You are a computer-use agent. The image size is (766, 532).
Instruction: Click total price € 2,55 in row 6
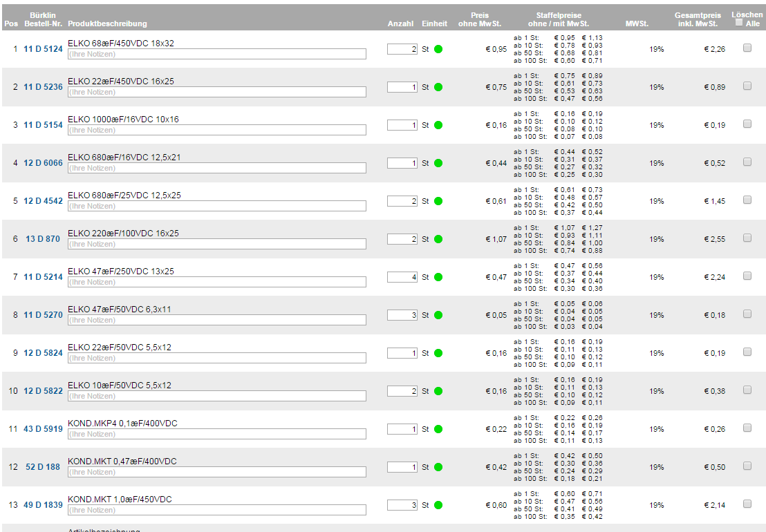[715, 239]
